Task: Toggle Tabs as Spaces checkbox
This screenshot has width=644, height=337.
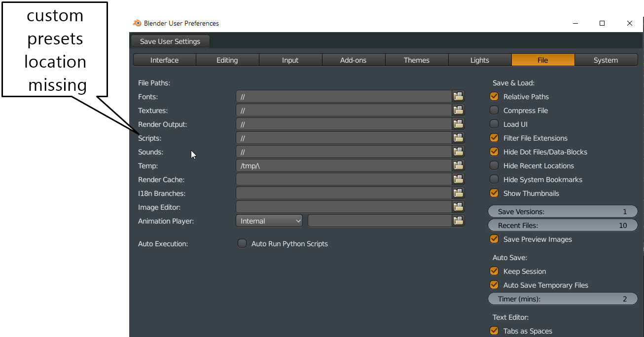Action: 494,331
